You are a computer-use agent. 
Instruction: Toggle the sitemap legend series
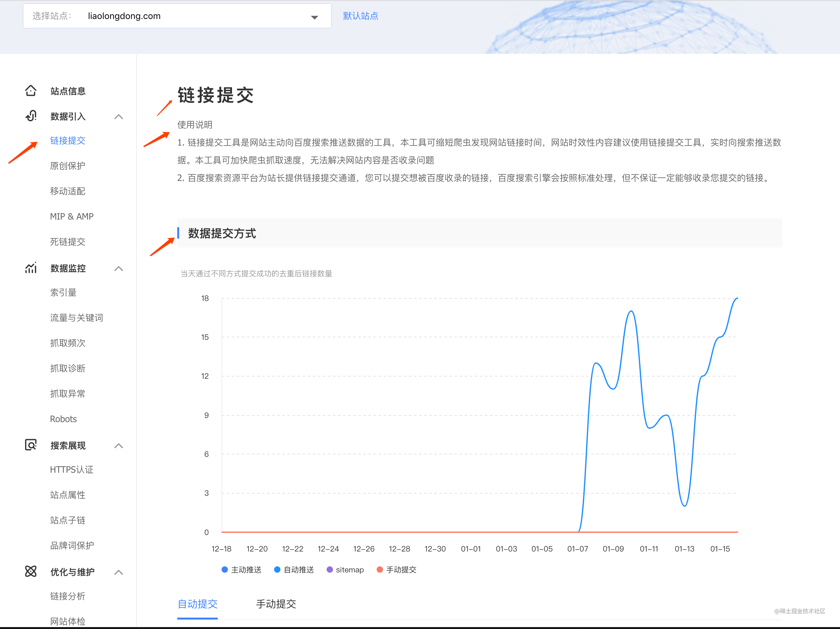tap(345, 570)
